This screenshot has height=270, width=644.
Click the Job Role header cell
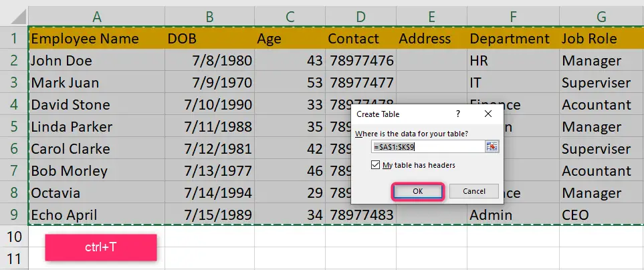click(601, 38)
